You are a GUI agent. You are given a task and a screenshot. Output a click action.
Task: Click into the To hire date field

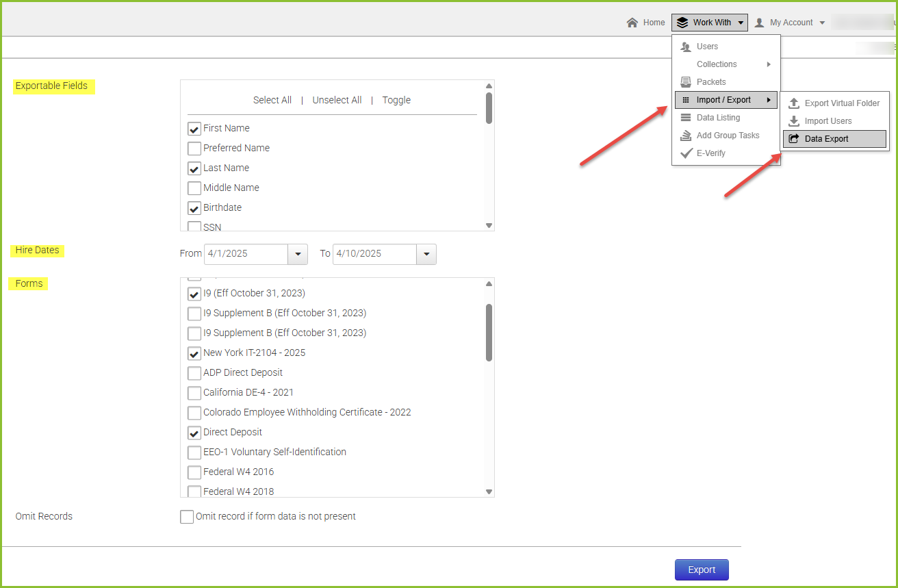[374, 254]
